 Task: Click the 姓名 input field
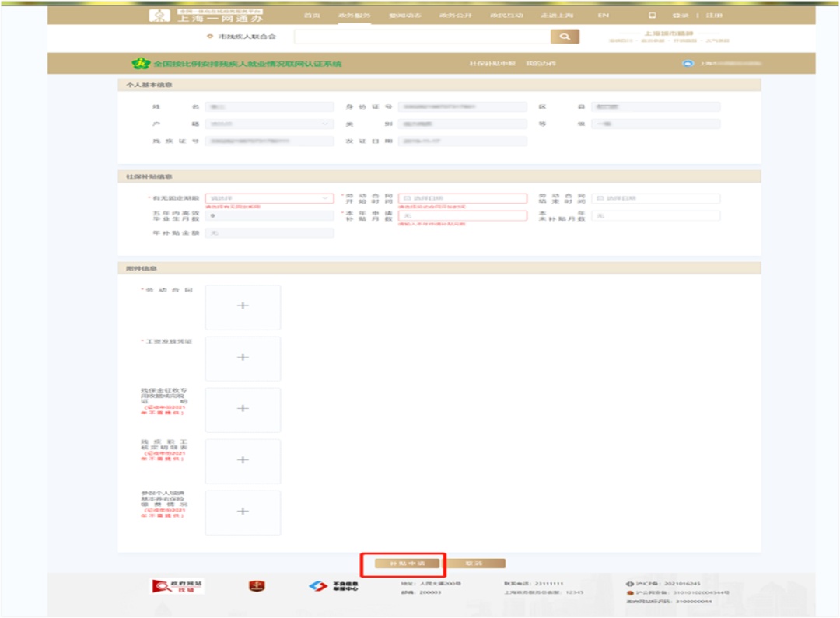269,106
